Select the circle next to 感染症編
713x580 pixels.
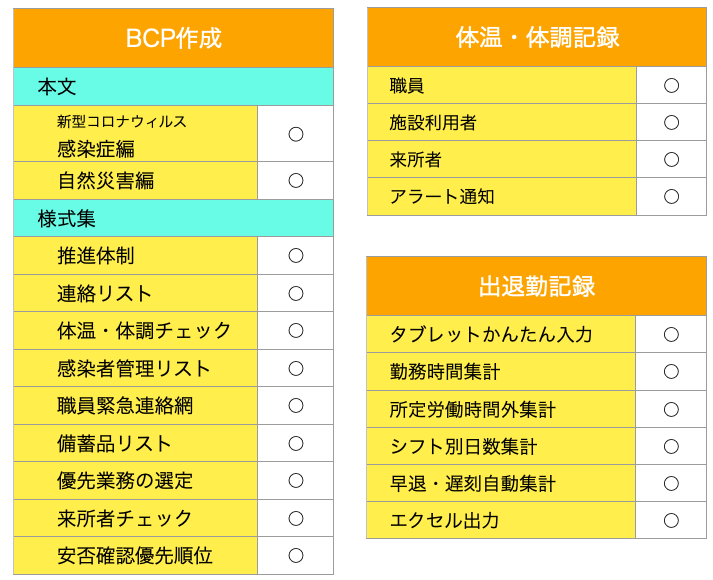(296, 134)
